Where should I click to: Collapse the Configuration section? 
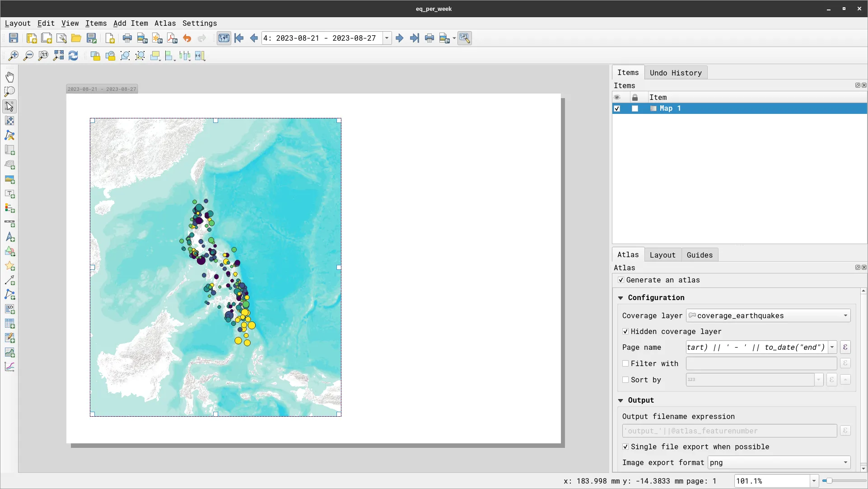point(621,297)
